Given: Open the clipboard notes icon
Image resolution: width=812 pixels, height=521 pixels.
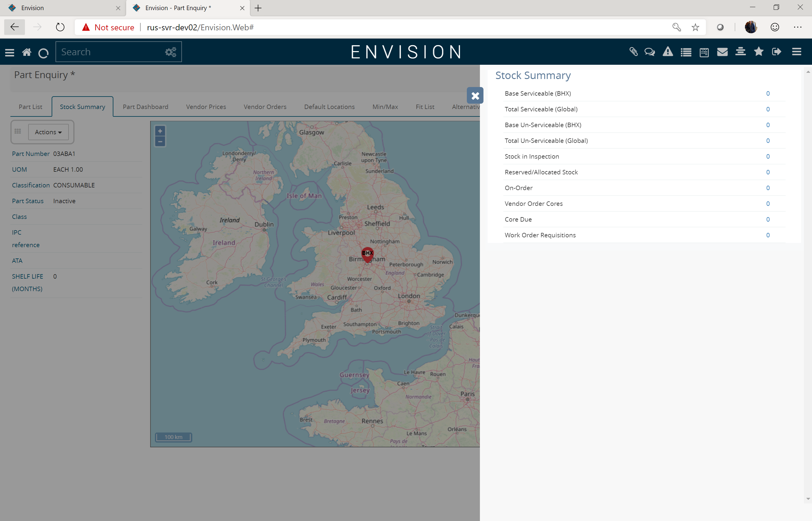Looking at the screenshot, I should (704, 52).
